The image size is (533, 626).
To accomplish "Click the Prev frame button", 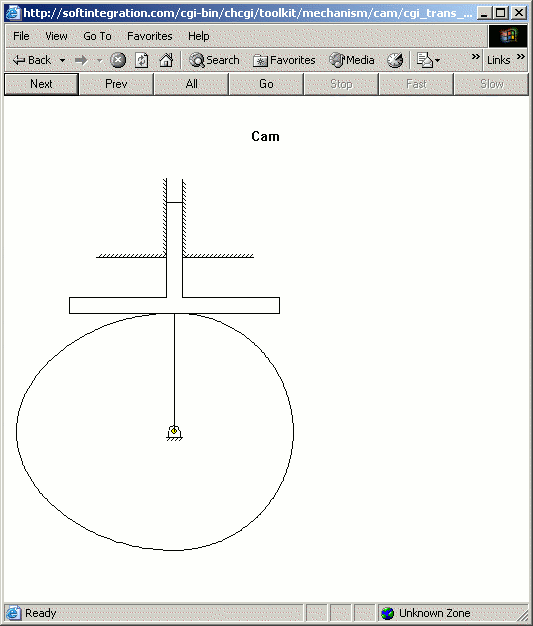I will coord(116,84).
